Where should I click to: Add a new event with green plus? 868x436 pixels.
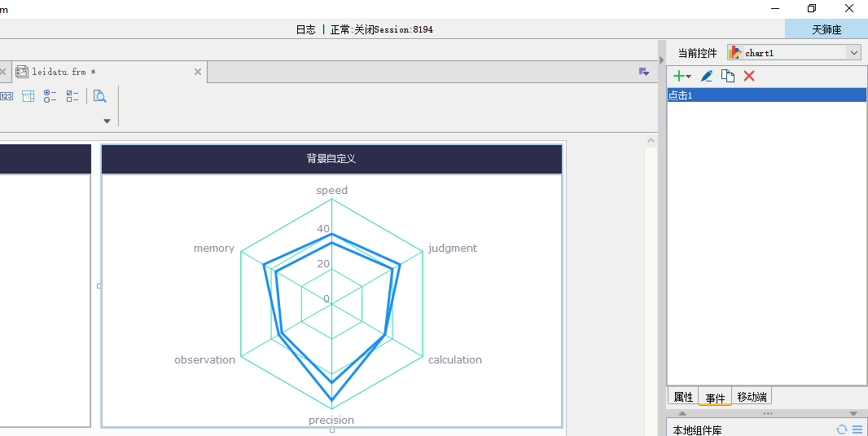point(678,76)
